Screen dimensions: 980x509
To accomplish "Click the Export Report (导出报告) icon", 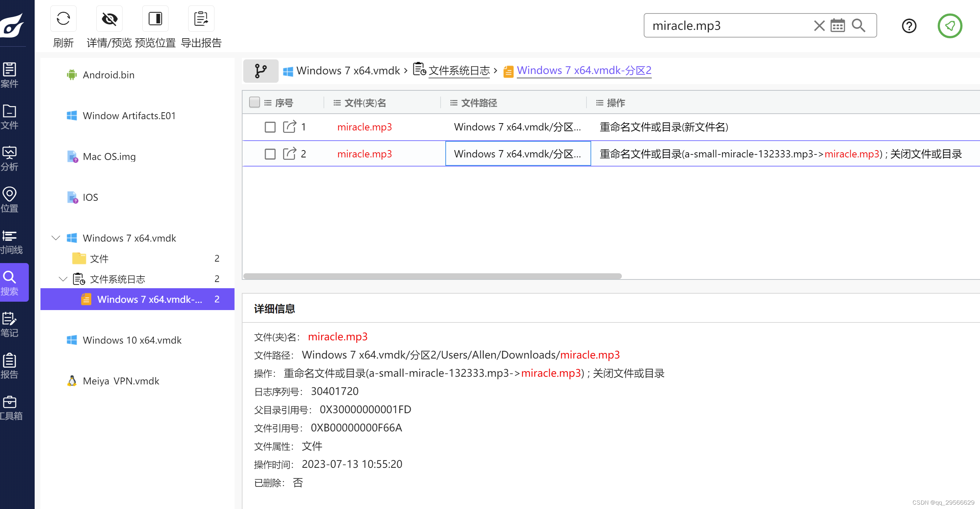I will (x=201, y=19).
